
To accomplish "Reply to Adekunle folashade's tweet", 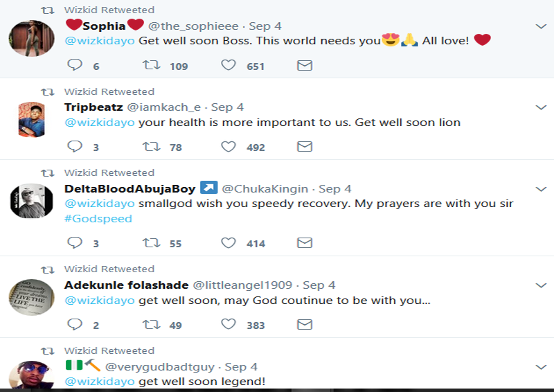I will pos(75,324).
